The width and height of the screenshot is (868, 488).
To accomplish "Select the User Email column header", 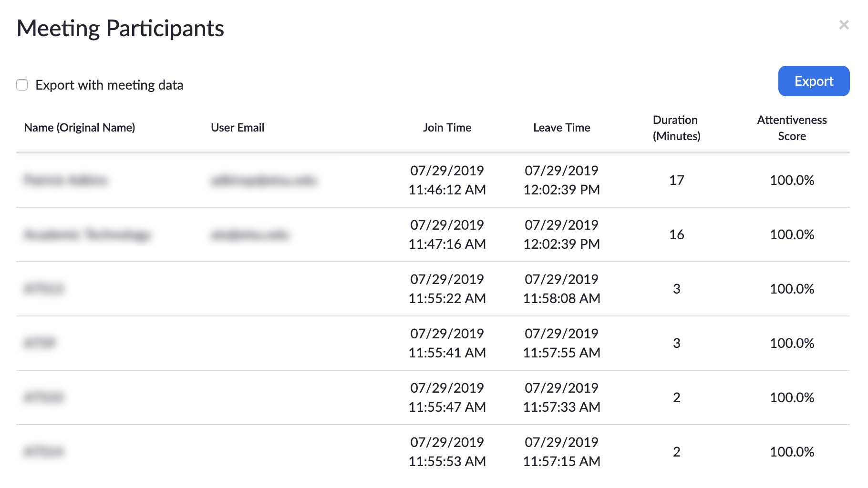I will [238, 128].
